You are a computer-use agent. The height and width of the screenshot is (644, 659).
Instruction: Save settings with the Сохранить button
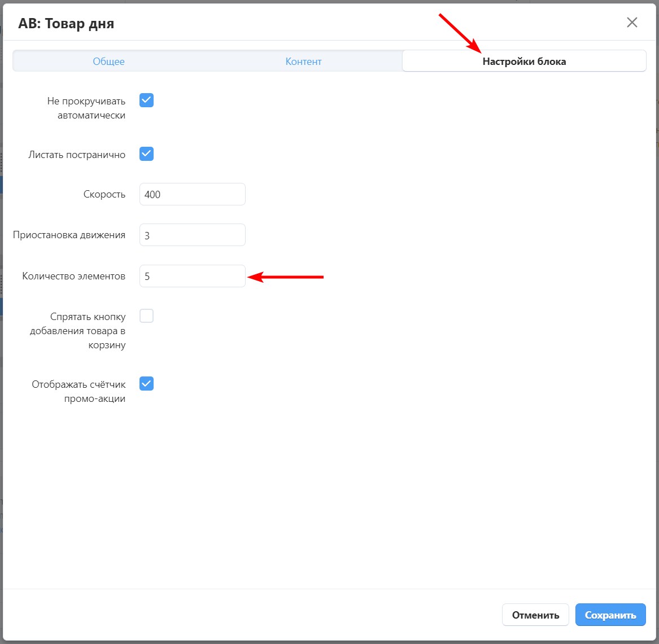(x=610, y=615)
